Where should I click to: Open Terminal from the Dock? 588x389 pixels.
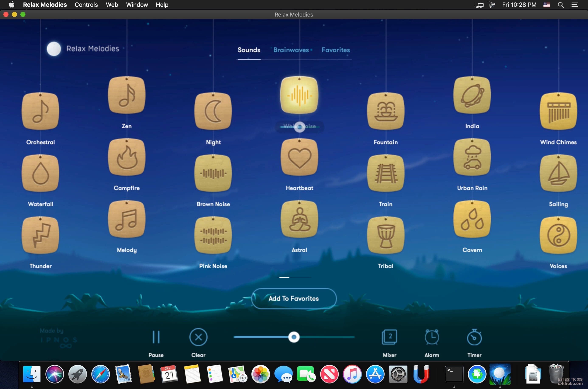pyautogui.click(x=454, y=374)
